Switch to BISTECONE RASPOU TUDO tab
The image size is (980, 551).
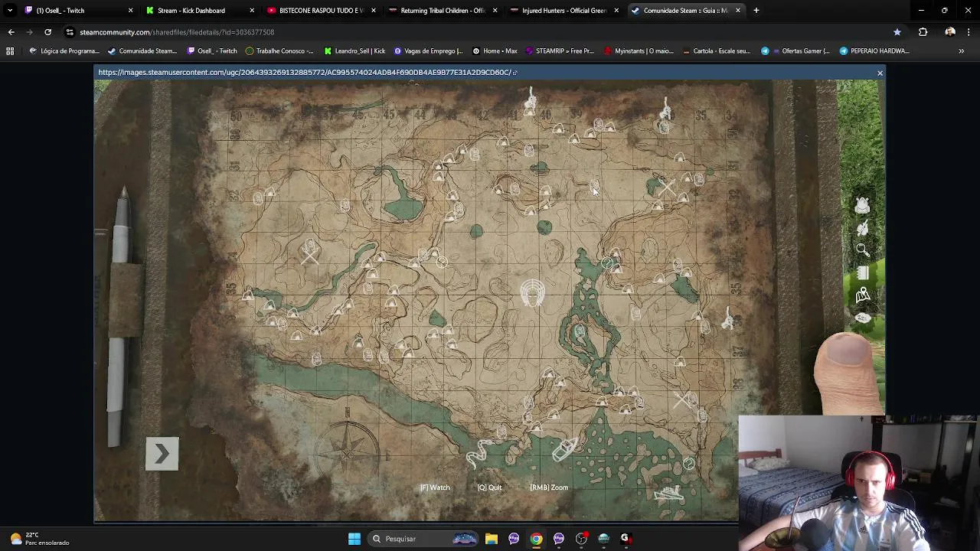(322, 11)
